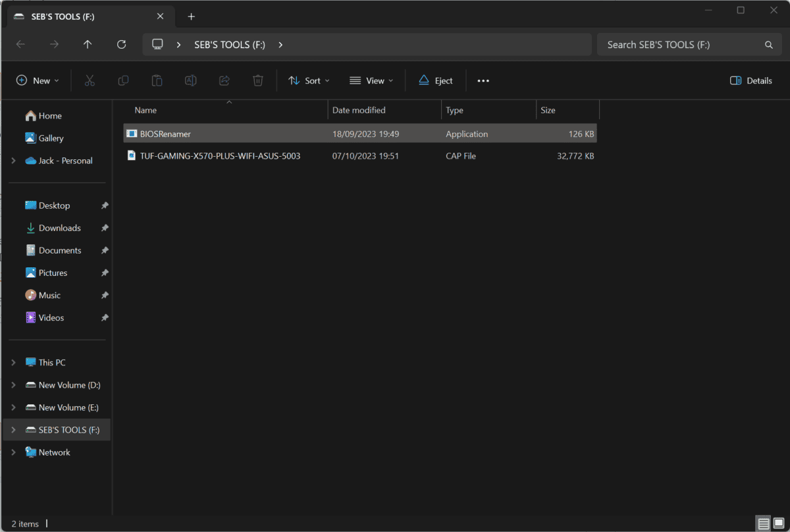
Task: Select the Rename icon in the toolbar
Action: [190, 80]
